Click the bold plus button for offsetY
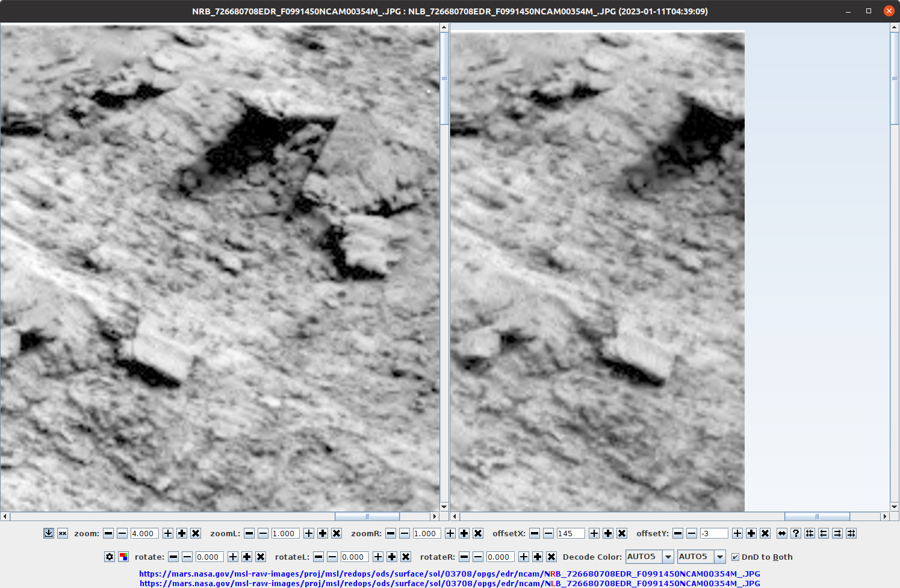Viewport: 900px width, 588px height. pyautogui.click(x=751, y=533)
